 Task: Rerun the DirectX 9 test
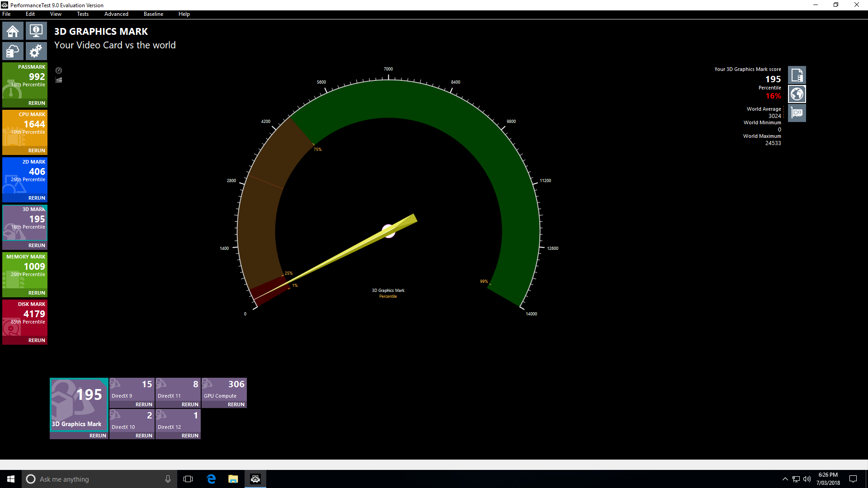(x=144, y=404)
